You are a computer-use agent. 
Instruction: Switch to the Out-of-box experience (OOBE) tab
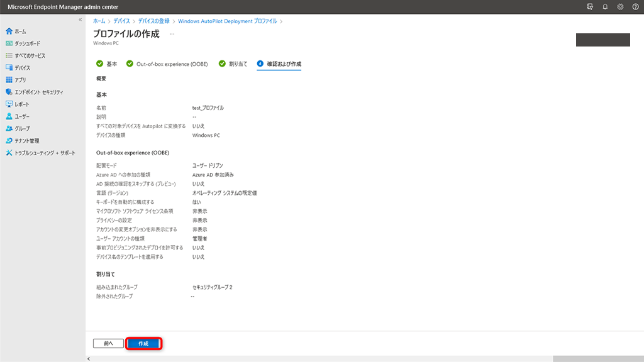point(167,63)
